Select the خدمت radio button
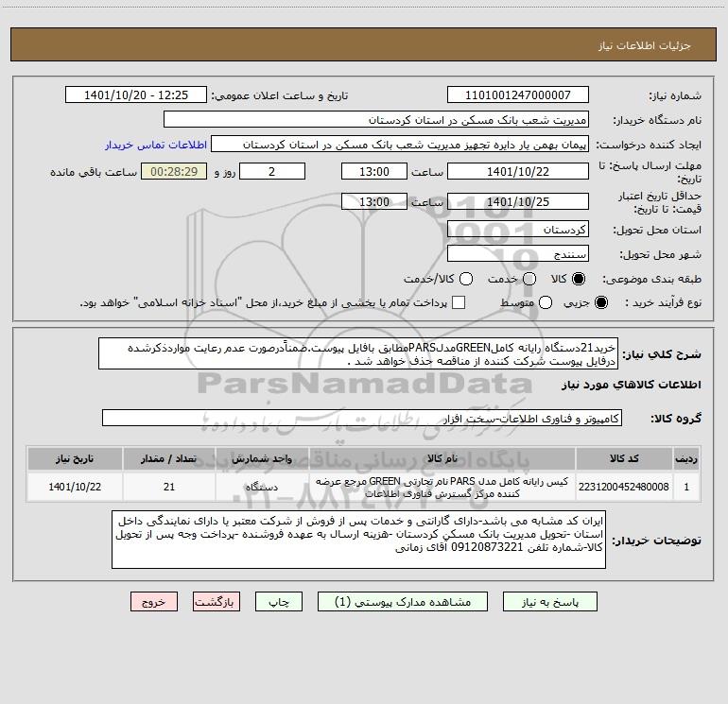The width and height of the screenshot is (728, 704). coord(529,279)
